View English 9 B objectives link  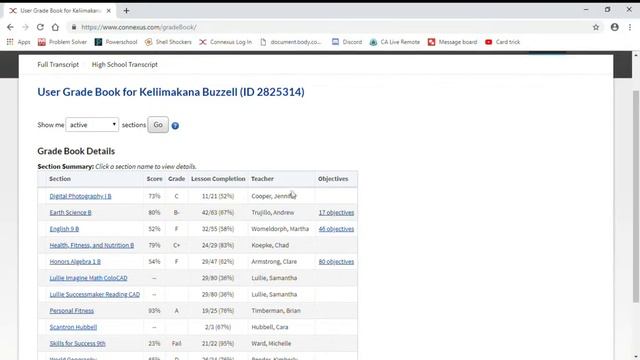[336, 229]
